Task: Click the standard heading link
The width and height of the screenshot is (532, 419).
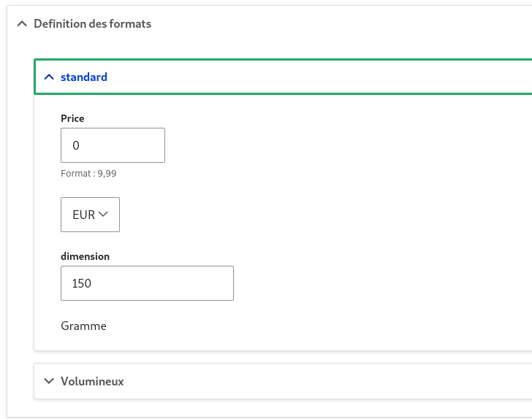Action: tap(84, 77)
